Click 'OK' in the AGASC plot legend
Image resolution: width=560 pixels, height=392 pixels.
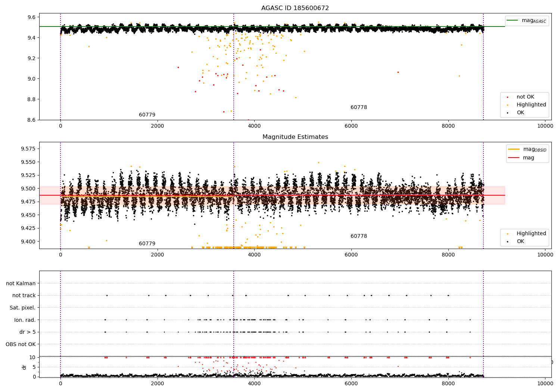pyautogui.click(x=520, y=113)
